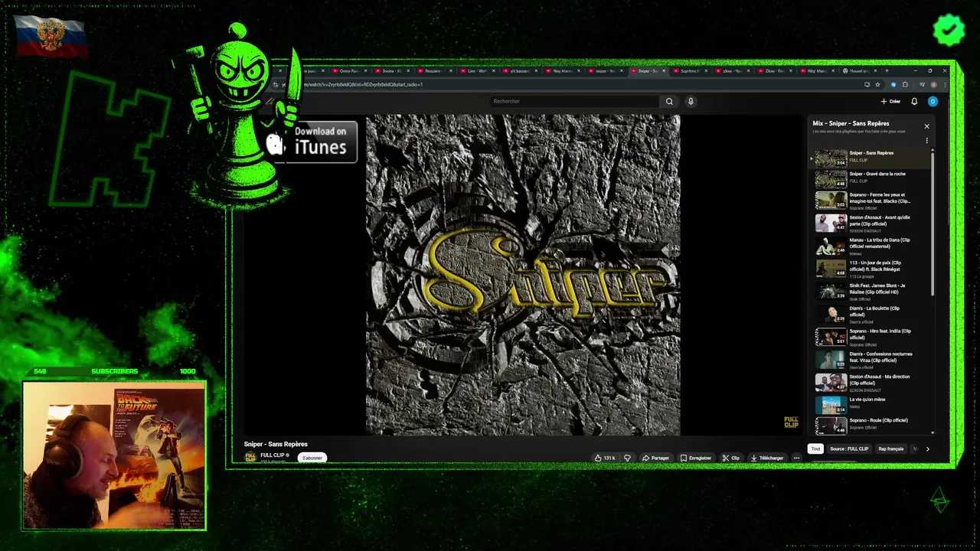Select the Rap français filter chip
The width and height of the screenshot is (980, 551).
(x=890, y=448)
